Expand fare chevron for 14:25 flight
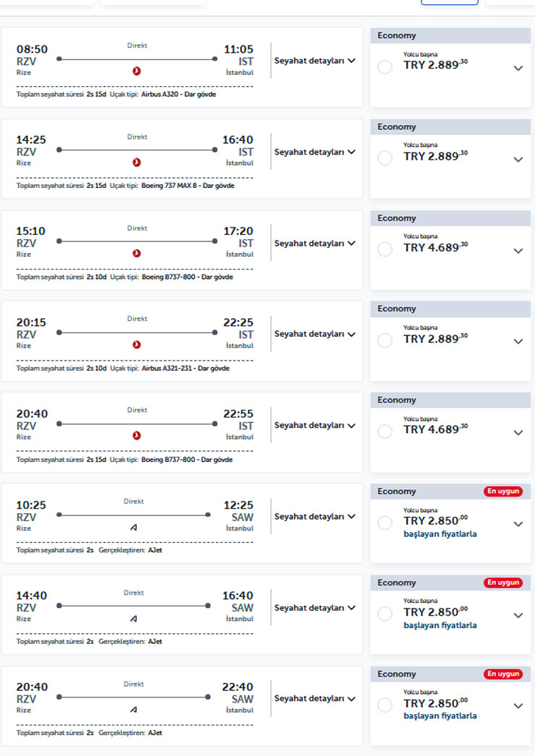The image size is (535, 756). (518, 160)
